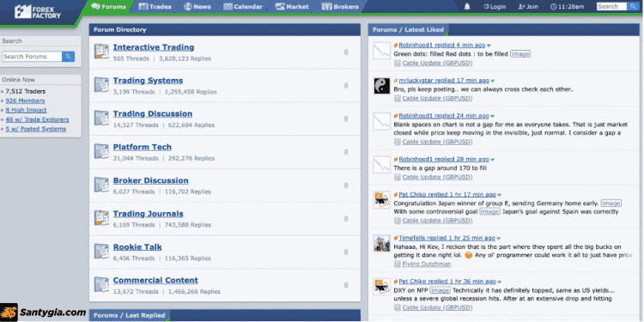Click the subscribe icon for Trading Journals
644x322 pixels.
pyautogui.click(x=346, y=218)
